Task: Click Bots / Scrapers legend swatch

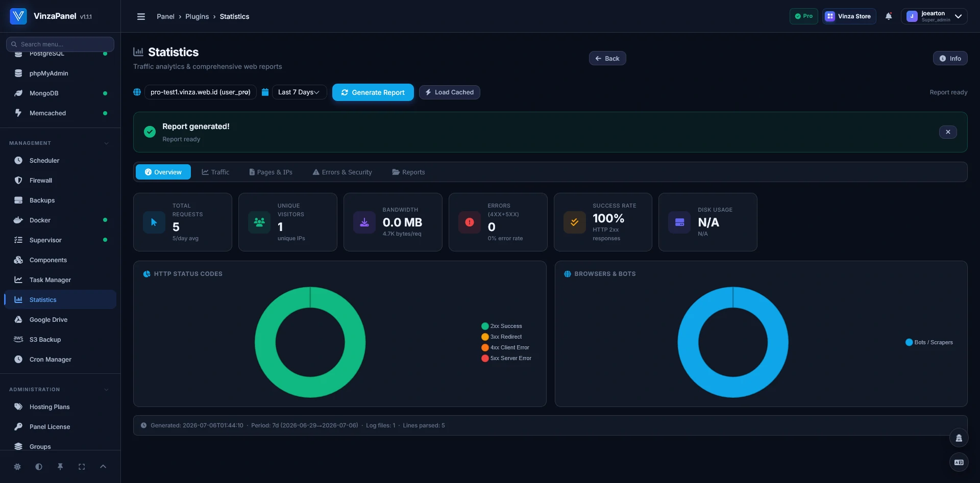Action: [x=909, y=343]
